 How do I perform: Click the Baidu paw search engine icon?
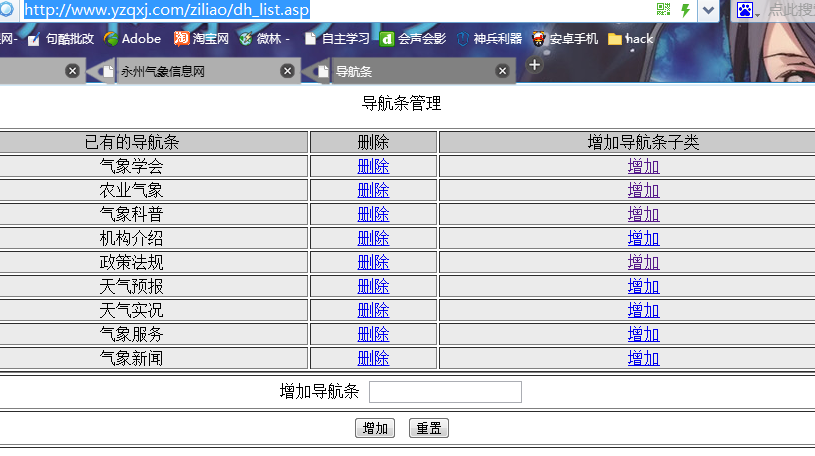pos(745,10)
